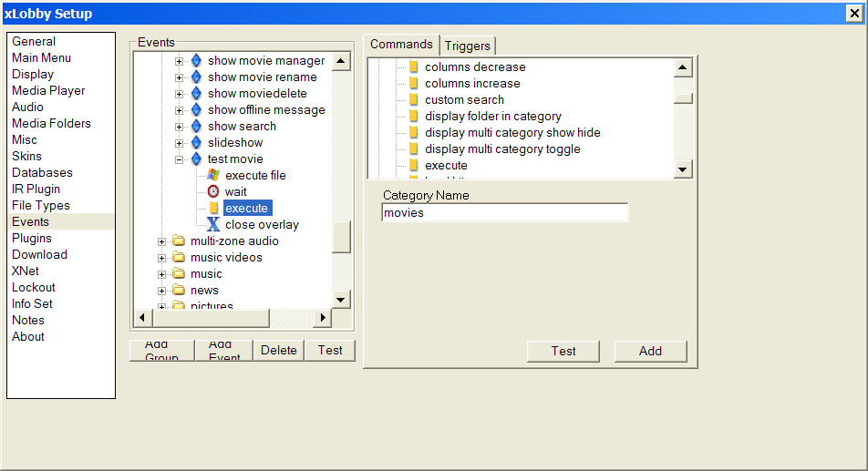
Task: Select the close overlay step
Action: 262,225
